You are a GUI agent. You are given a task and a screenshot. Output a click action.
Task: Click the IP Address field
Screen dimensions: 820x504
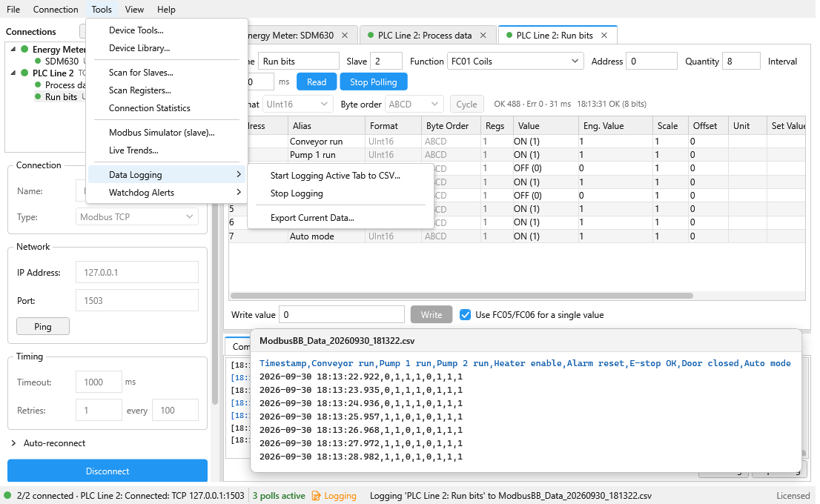137,273
